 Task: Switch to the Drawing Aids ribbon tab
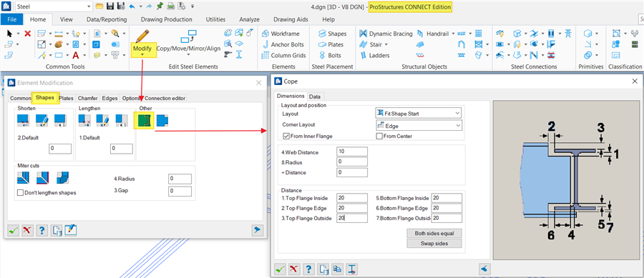tap(291, 19)
